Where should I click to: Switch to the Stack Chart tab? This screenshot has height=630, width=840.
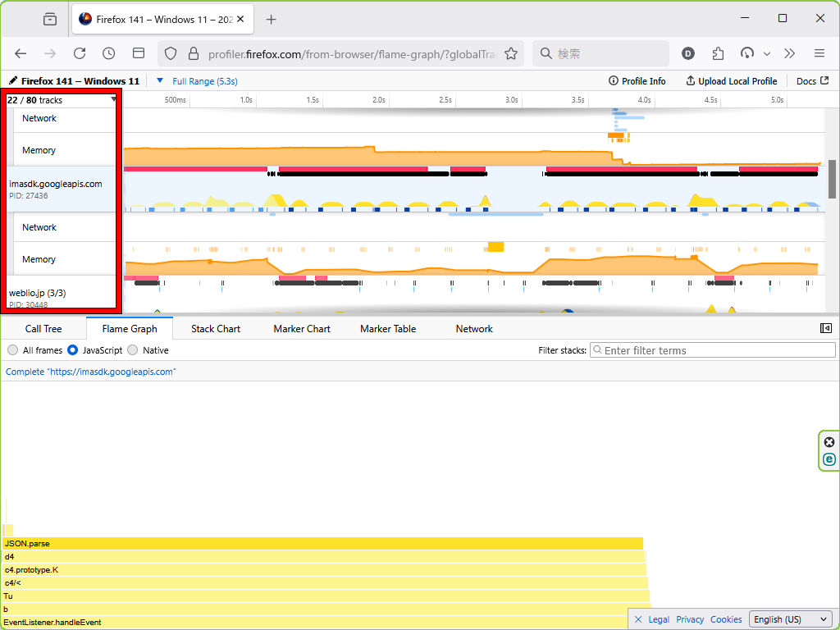(216, 329)
